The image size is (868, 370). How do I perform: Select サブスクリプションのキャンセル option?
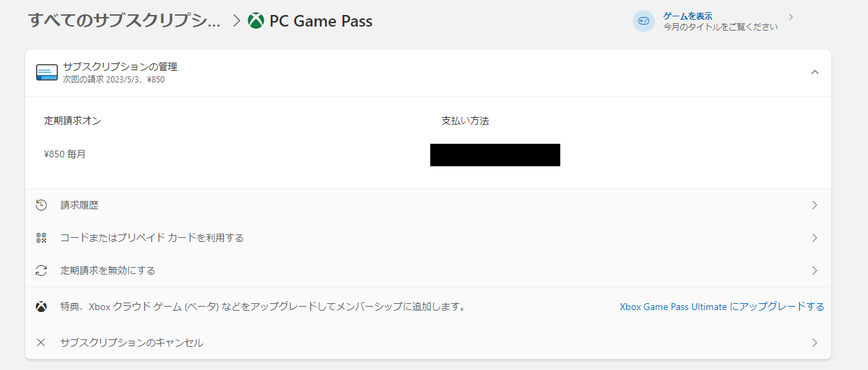[131, 343]
